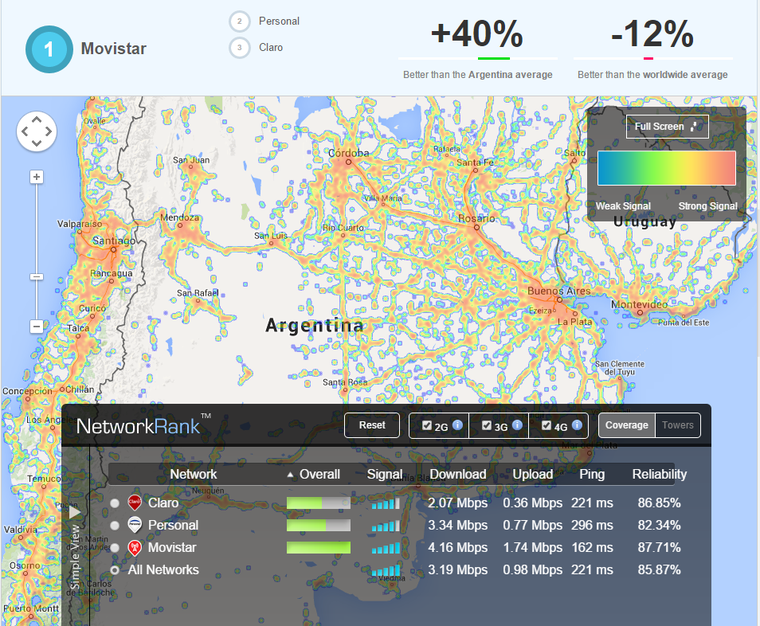
Task: Click Claro's 86.85% reliability value
Action: (659, 503)
